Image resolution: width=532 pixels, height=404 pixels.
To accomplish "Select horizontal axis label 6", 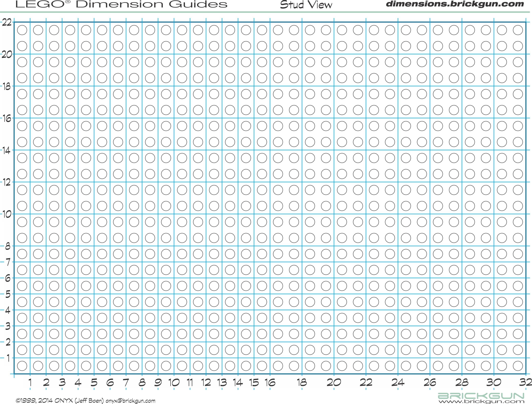I will click(110, 382).
